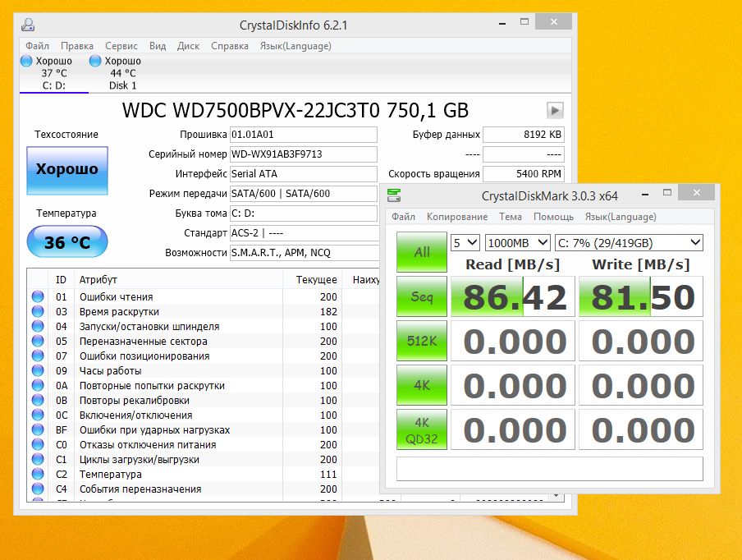This screenshot has width=742, height=560.
Task: Click status orb for 0B Повторы рекалибровки
Action: point(38,400)
